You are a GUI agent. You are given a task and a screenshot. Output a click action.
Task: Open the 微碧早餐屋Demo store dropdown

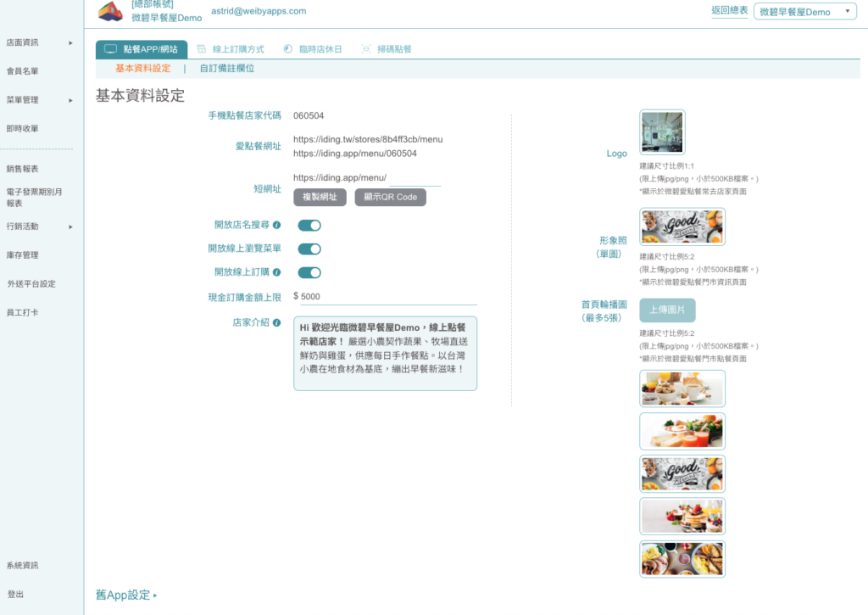[x=805, y=12]
